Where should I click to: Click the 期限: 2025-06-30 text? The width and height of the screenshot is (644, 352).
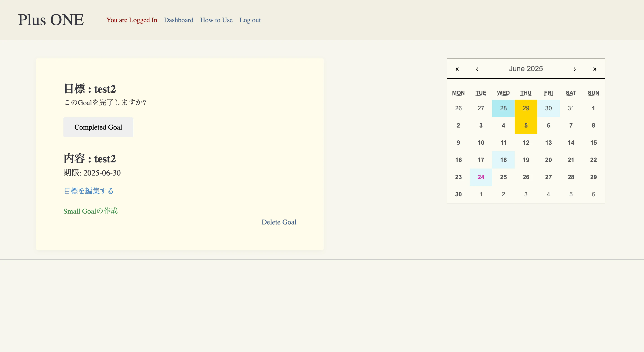[x=92, y=173]
